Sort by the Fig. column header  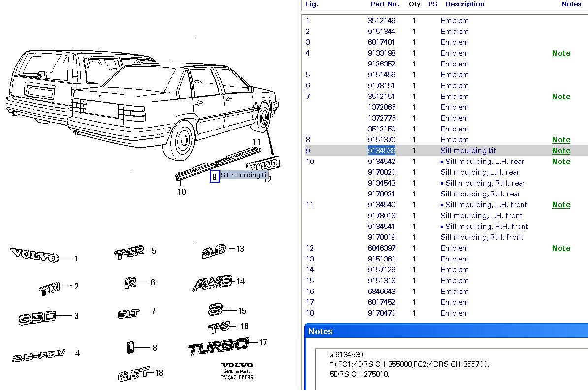coord(312,4)
